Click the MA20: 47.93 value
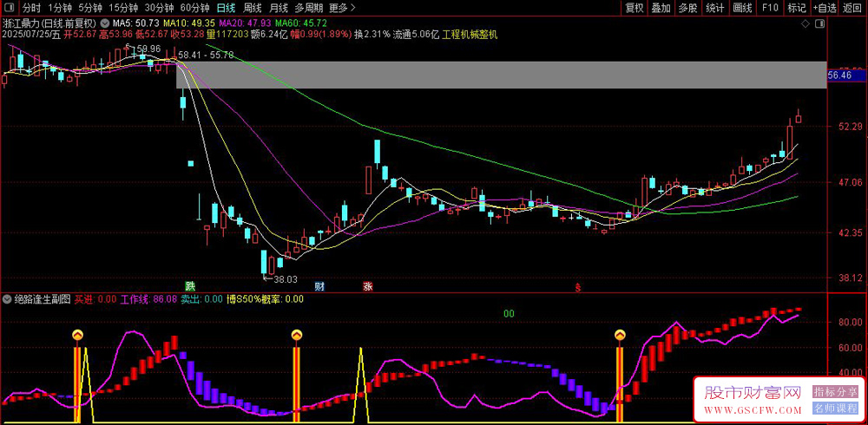This screenshot has width=868, height=425. coord(246,23)
